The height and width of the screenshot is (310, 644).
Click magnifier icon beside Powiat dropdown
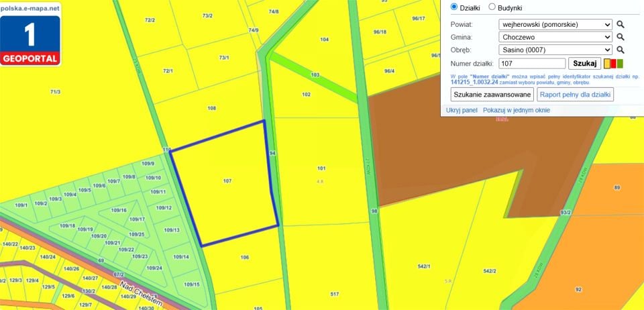(620, 25)
